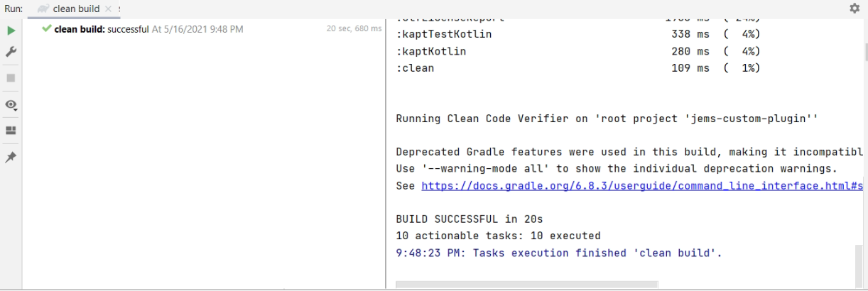Open the eye icon view options dropdown
This screenshot has width=868, height=291.
pyautogui.click(x=11, y=105)
